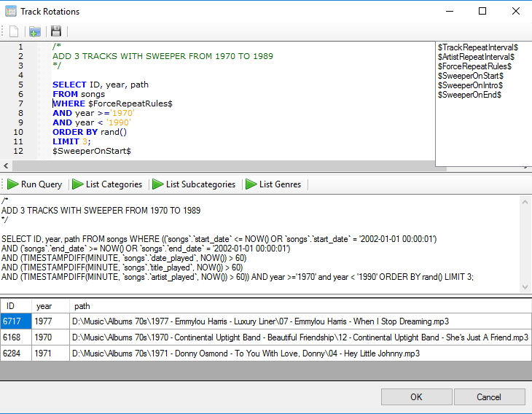The width and height of the screenshot is (532, 414).
Task: Click the ORDER BY rand() line
Action: (90, 132)
